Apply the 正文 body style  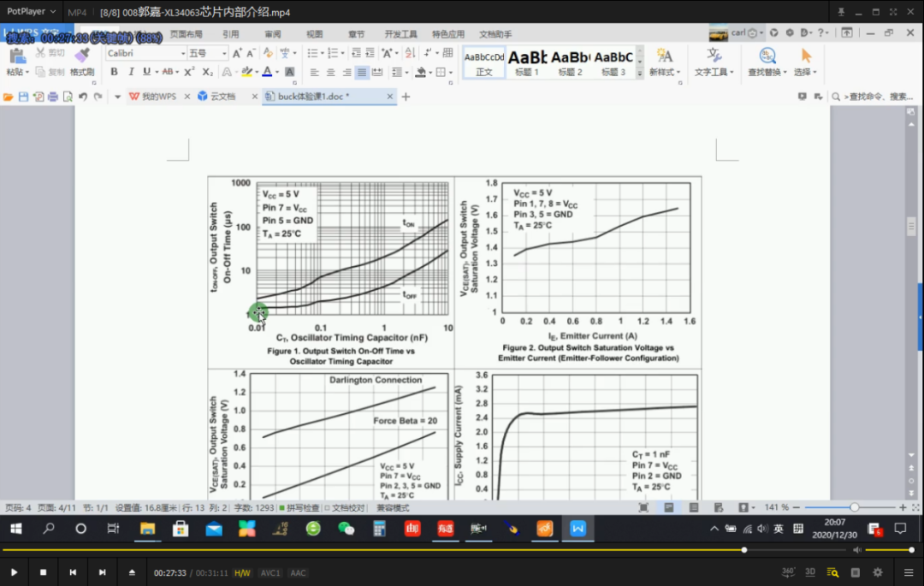coord(483,62)
